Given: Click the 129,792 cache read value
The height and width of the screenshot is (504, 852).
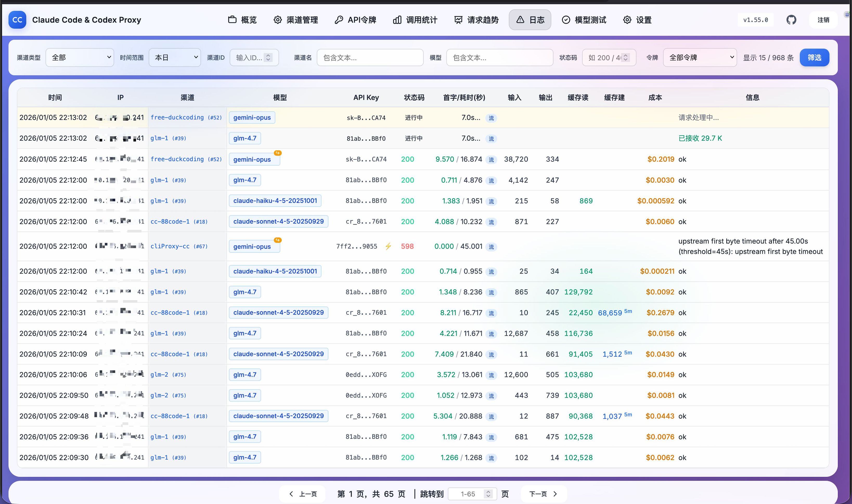Looking at the screenshot, I should [x=578, y=292].
